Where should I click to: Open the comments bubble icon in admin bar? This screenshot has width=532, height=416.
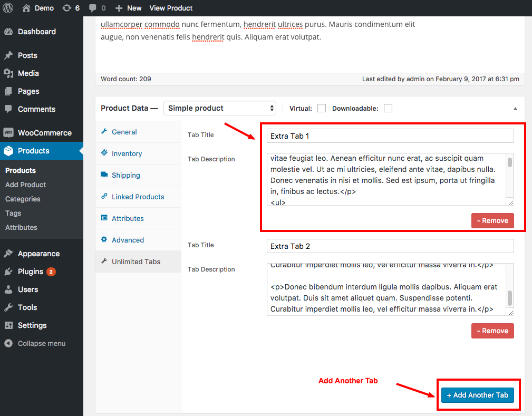coord(92,8)
